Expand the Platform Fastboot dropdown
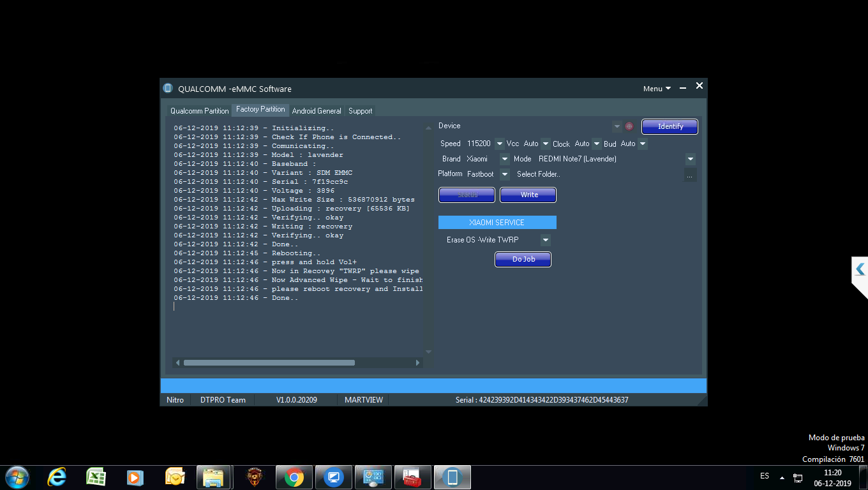The height and width of the screenshot is (490, 868). (x=504, y=174)
